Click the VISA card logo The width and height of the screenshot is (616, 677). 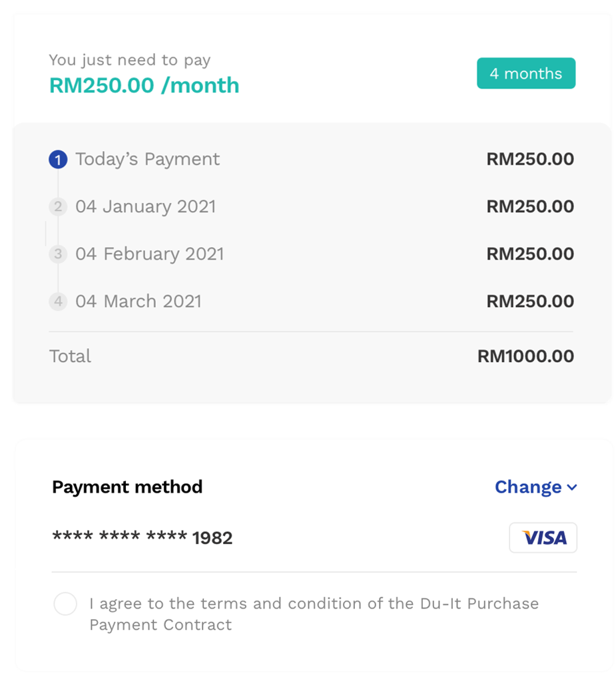coord(543,538)
